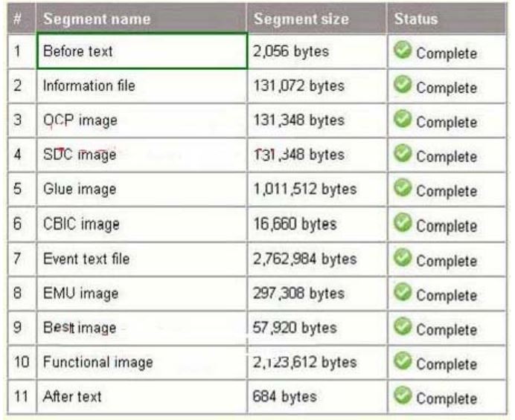Click the status check icon for SDC image
Screen dimensions: 515x420
coord(403,153)
